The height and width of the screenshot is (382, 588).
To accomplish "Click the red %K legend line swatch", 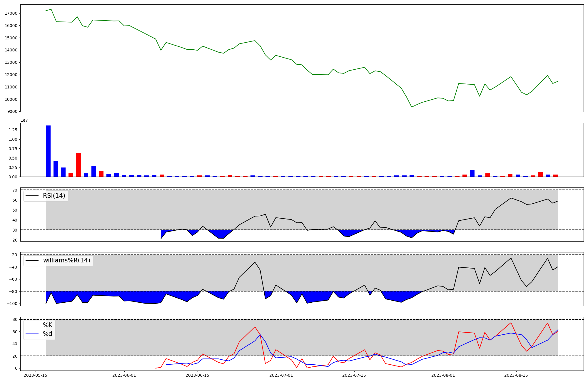I will pos(32,325).
